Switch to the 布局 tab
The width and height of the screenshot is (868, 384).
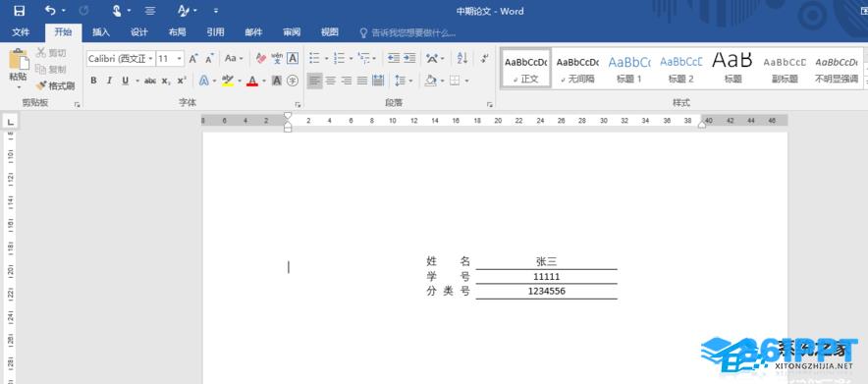pos(177,32)
